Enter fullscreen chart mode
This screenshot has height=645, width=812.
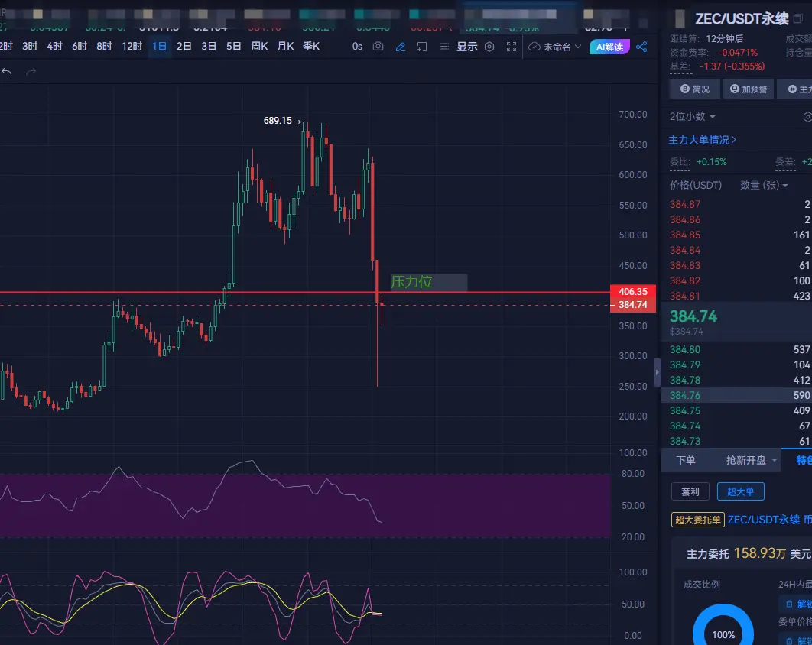click(512, 47)
